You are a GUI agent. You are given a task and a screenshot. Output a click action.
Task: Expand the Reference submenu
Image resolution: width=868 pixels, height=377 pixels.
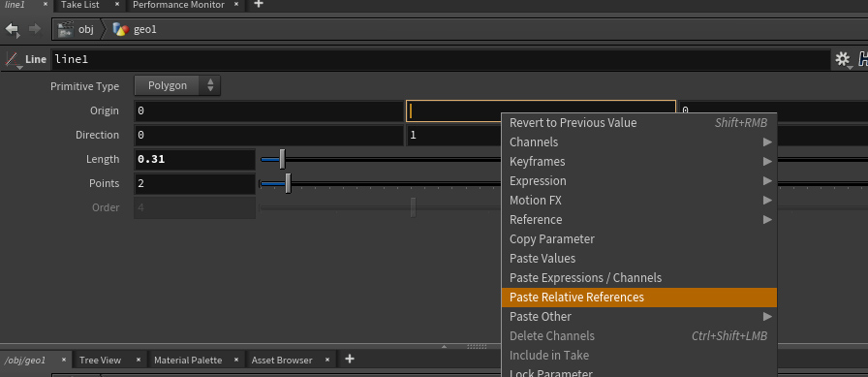tap(638, 220)
